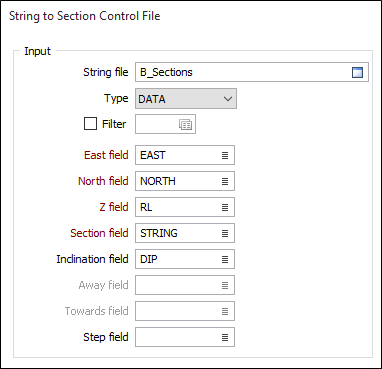This screenshot has width=382, height=369.
Task: Click the East field list icon
Action: [225, 155]
